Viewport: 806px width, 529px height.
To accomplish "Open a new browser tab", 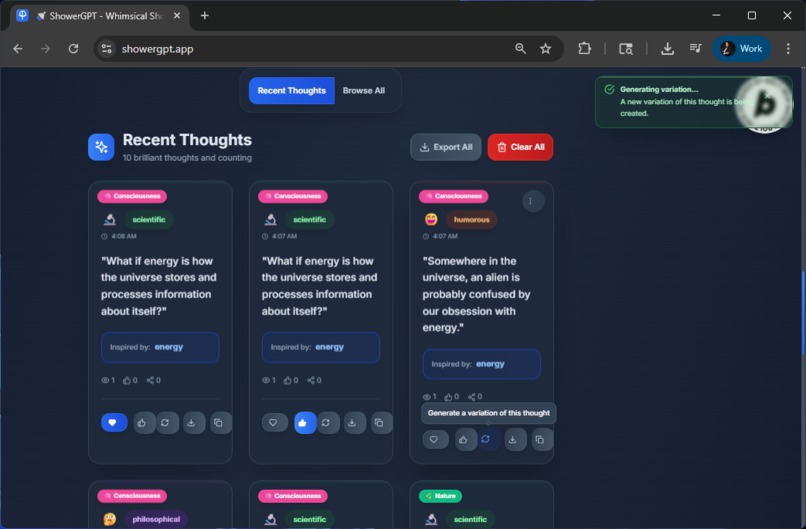I will pyautogui.click(x=205, y=16).
